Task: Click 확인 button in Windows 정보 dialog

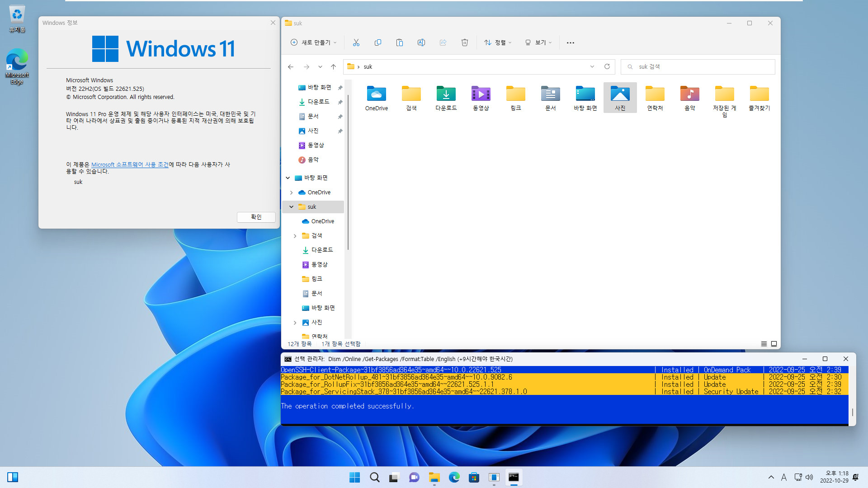Action: pyautogui.click(x=256, y=217)
